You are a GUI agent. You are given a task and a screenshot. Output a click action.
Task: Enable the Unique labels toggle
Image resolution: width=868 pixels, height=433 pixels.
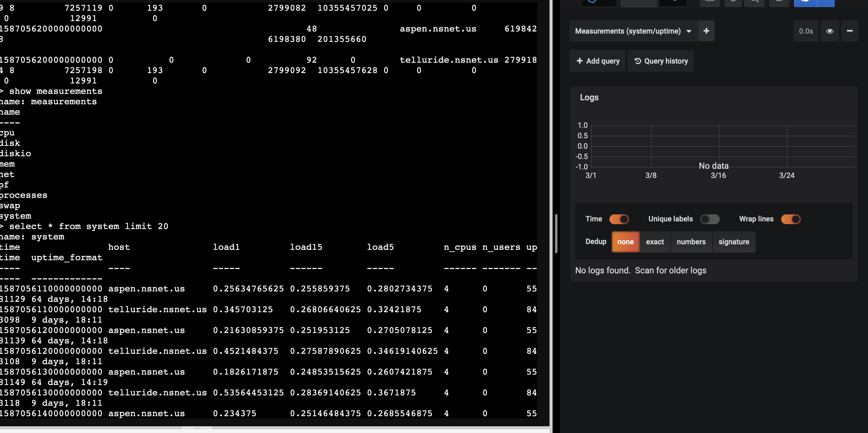tap(710, 219)
